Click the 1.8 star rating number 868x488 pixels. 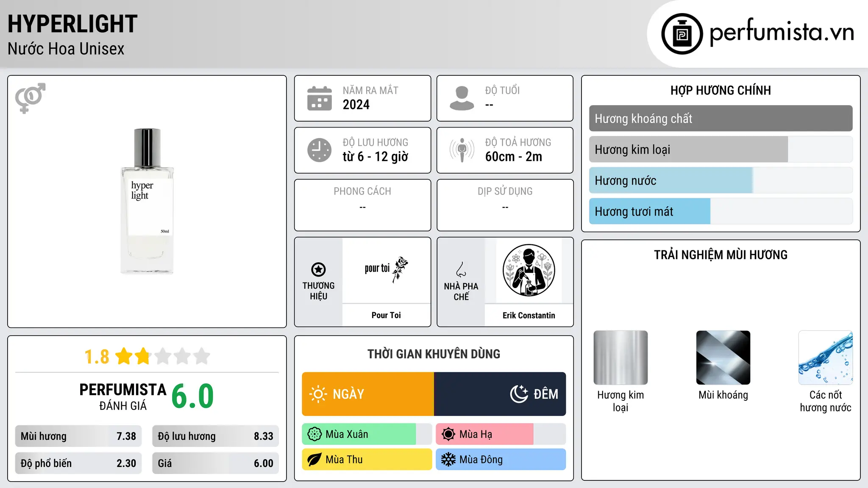coord(97,357)
